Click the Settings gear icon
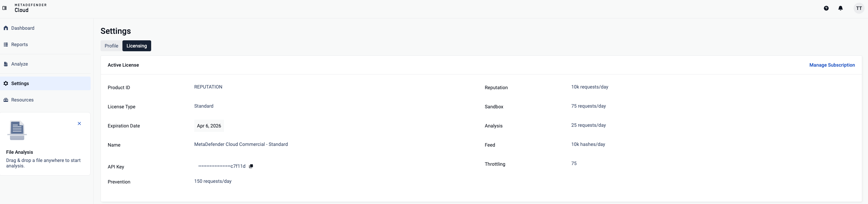The width and height of the screenshot is (868, 204). click(6, 83)
